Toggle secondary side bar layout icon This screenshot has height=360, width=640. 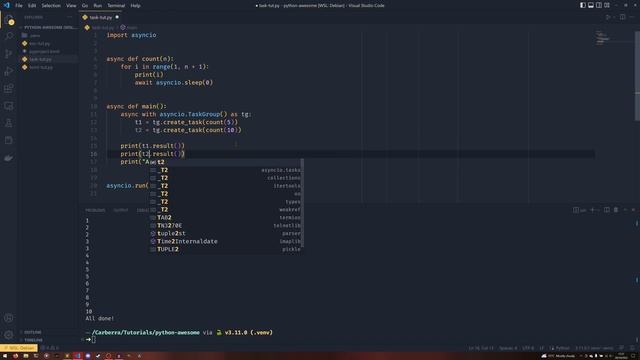[599, 5]
